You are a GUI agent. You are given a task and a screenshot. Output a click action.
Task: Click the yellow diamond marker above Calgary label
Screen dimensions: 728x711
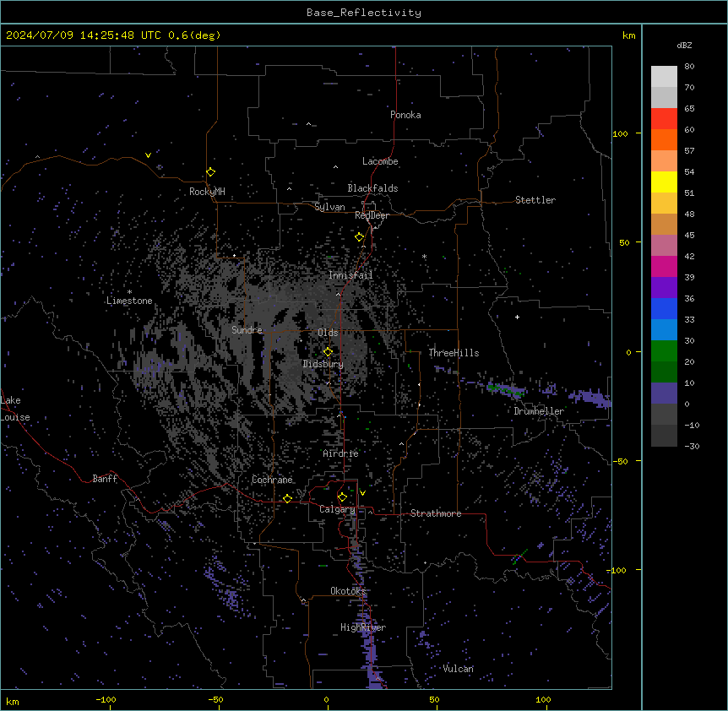342,497
